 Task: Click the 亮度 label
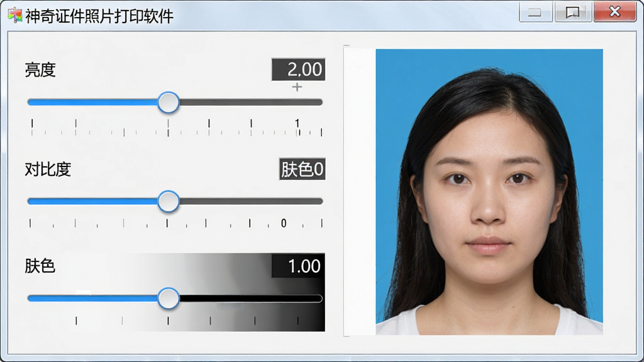click(x=40, y=70)
